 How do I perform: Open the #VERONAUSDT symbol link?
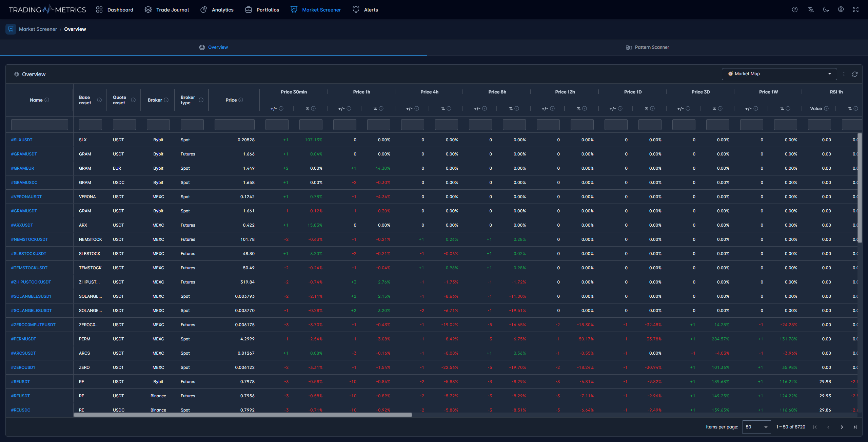pyautogui.click(x=26, y=197)
